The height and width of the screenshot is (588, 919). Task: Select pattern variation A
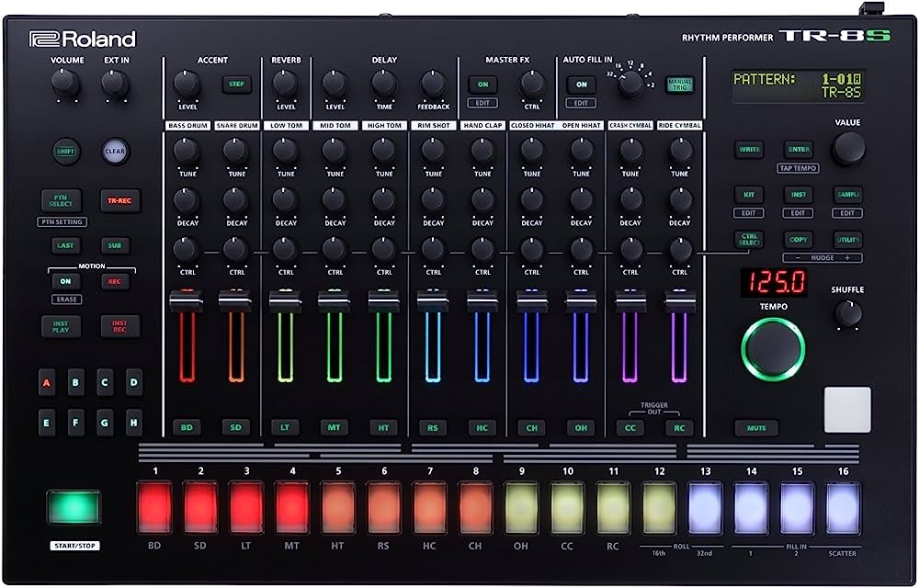(x=46, y=381)
